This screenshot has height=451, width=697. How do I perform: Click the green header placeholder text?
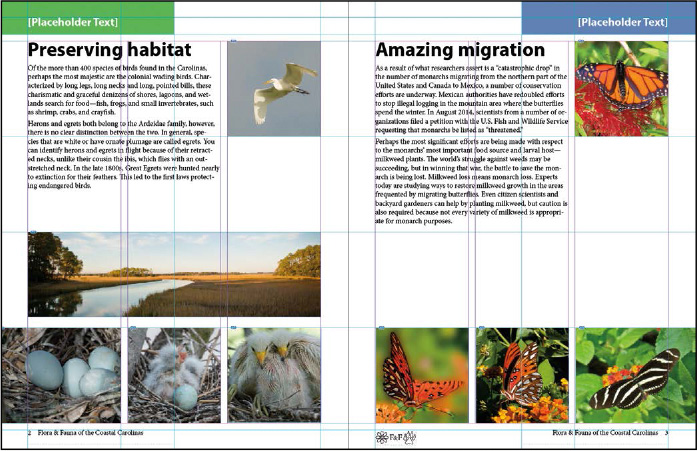coord(73,22)
